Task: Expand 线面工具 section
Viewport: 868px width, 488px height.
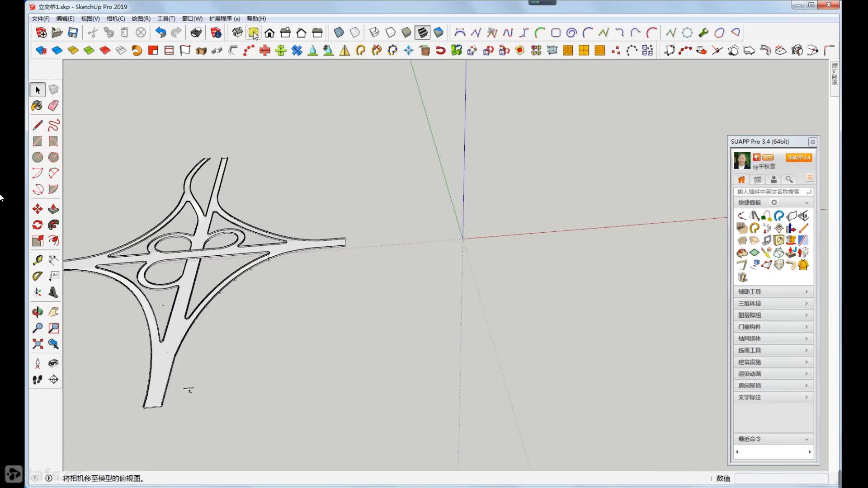Action: click(x=773, y=350)
